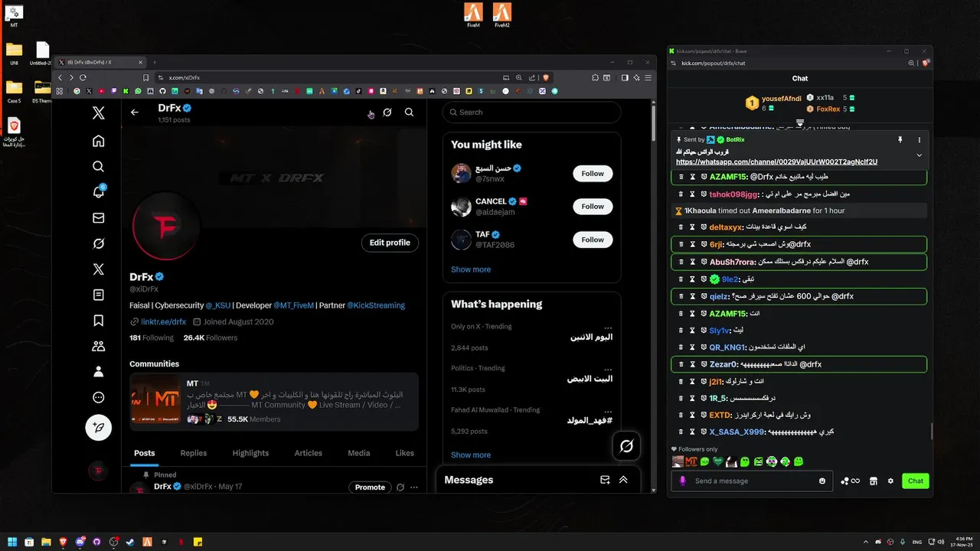Open Kick chat settings gear
The image size is (980, 551).
click(x=890, y=481)
